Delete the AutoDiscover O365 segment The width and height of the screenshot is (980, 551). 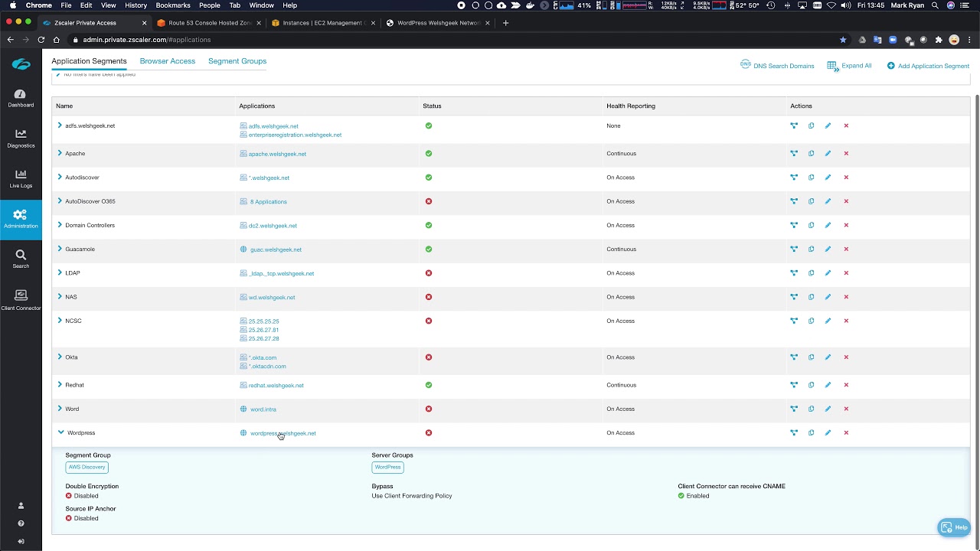point(846,201)
